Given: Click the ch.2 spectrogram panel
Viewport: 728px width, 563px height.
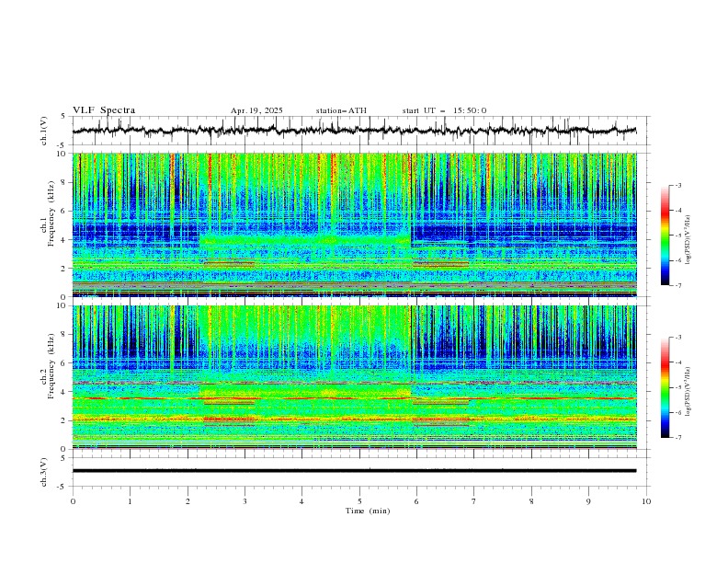Looking at the screenshot, I should [354, 377].
